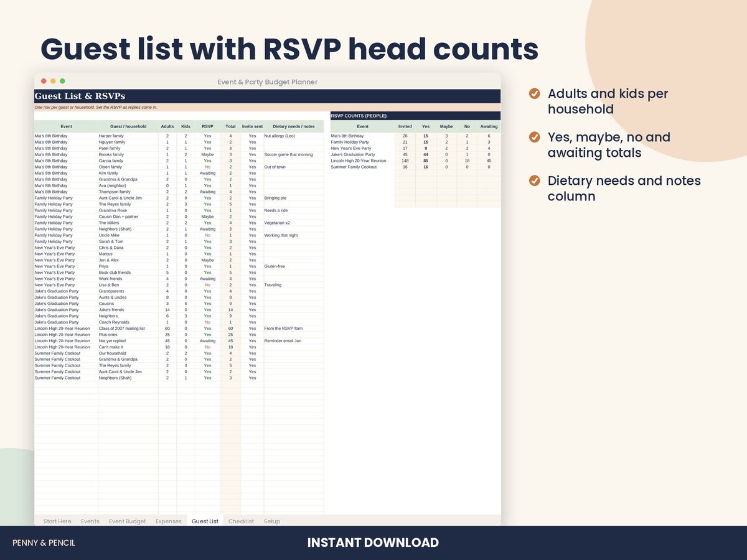Click the red close window dot
The width and height of the screenshot is (747, 560).
pyautogui.click(x=44, y=81)
